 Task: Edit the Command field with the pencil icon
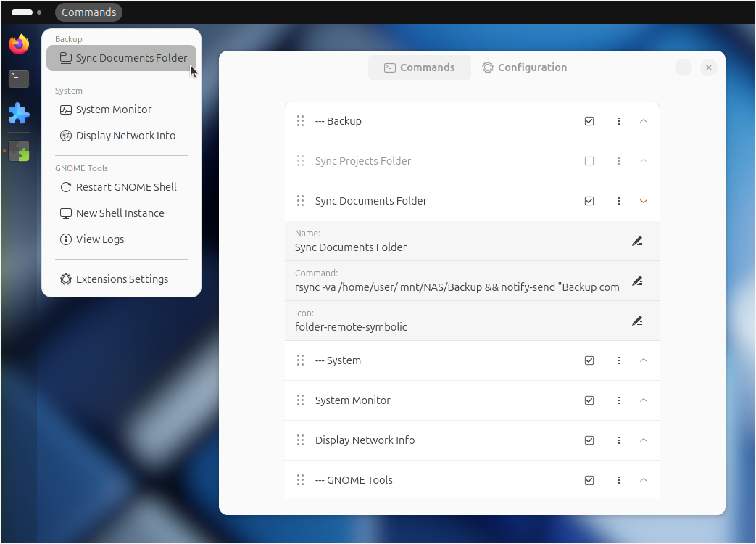pyautogui.click(x=637, y=280)
